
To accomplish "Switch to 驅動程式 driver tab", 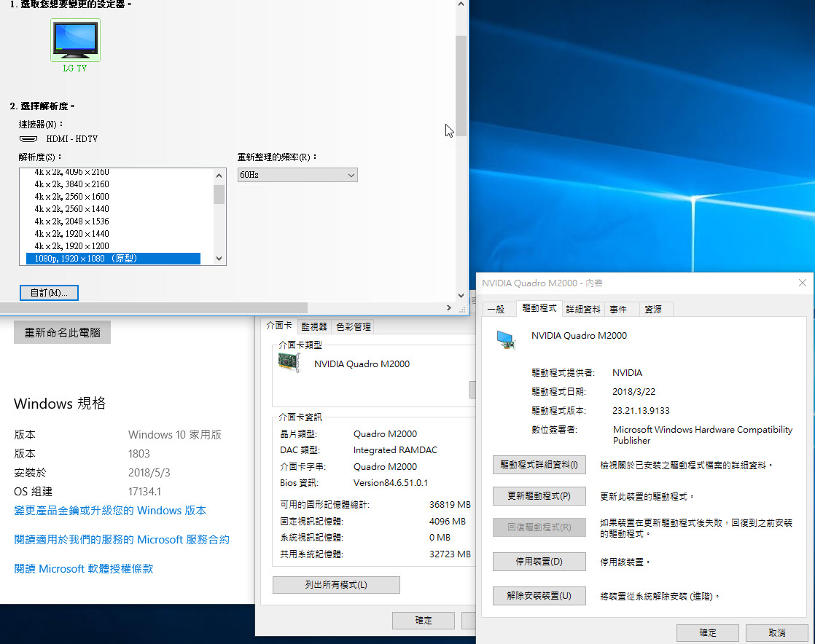I will [x=539, y=308].
